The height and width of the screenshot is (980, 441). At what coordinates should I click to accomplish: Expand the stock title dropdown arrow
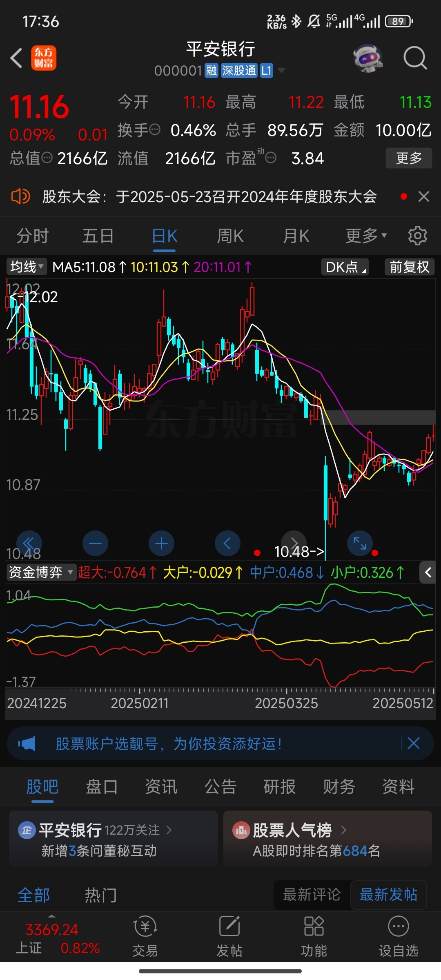click(x=281, y=71)
